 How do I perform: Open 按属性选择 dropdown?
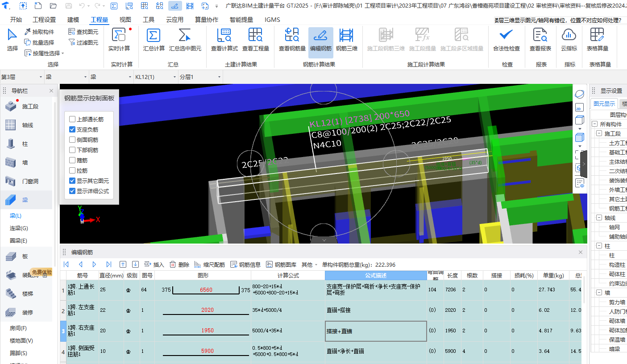coord(44,53)
